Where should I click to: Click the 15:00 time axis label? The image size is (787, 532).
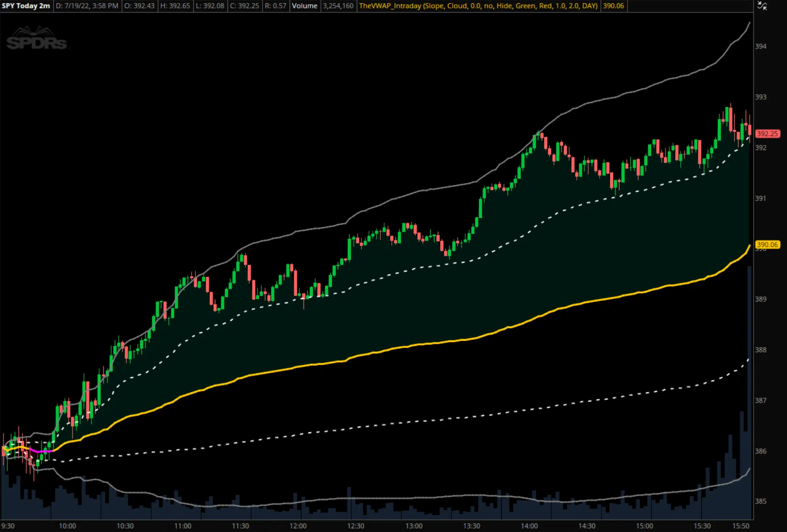(x=644, y=526)
